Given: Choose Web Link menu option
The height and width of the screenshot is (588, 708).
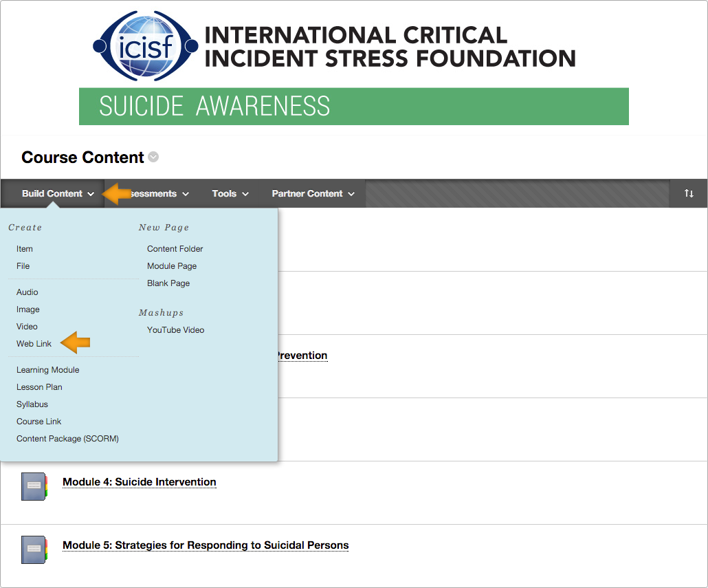Looking at the screenshot, I should point(34,344).
